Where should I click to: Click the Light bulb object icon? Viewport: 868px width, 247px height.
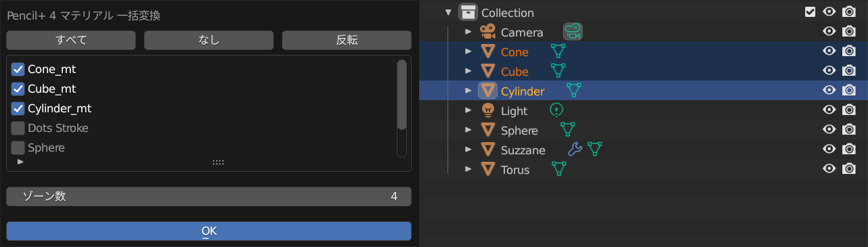487,110
